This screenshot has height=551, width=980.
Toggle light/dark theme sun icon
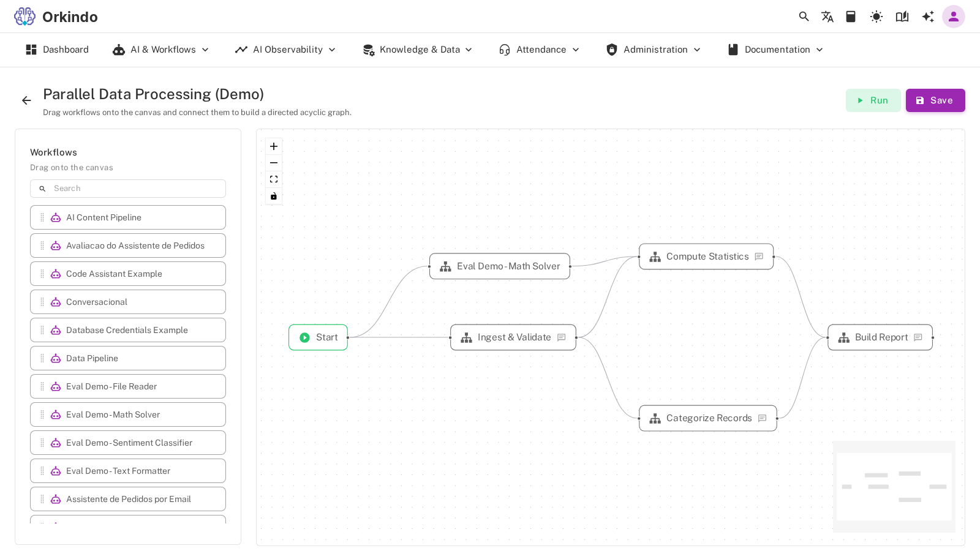[x=876, y=17]
